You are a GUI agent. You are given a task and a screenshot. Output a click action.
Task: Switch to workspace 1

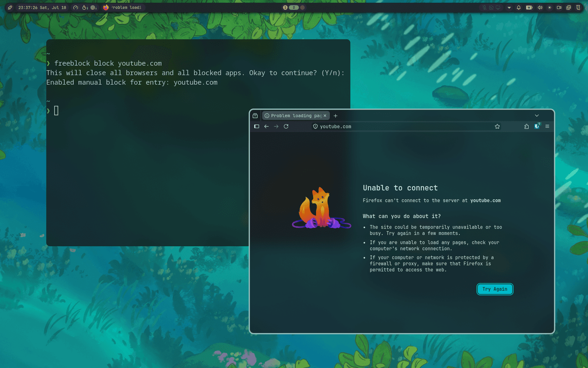point(285,8)
